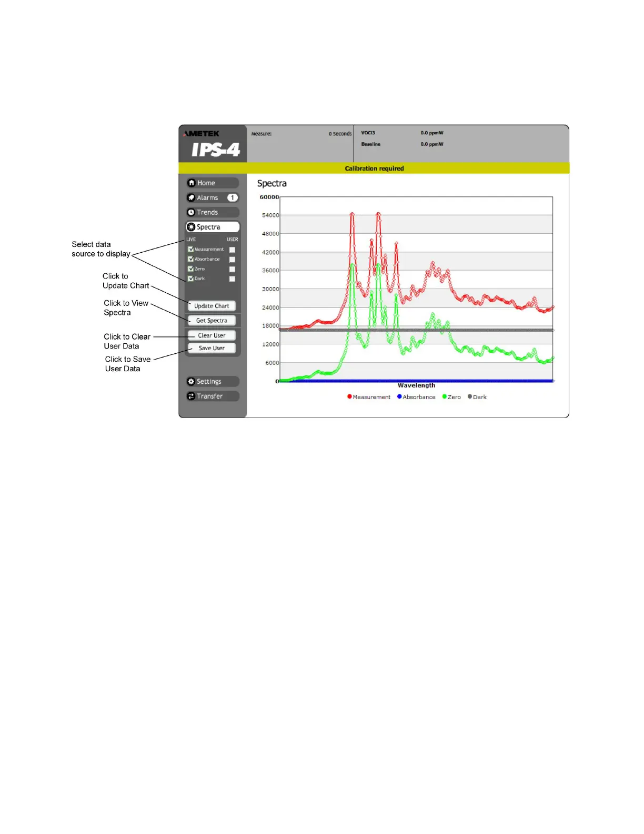Screen dimensions: 644x834
Task: Click the '60000' y-axis value
Action: 269,197
